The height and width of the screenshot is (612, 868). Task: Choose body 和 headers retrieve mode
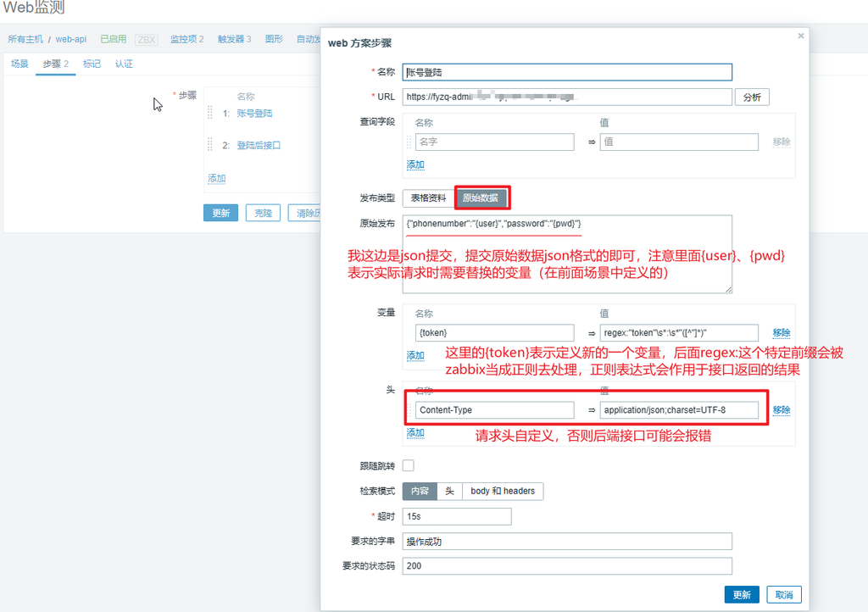point(503,491)
